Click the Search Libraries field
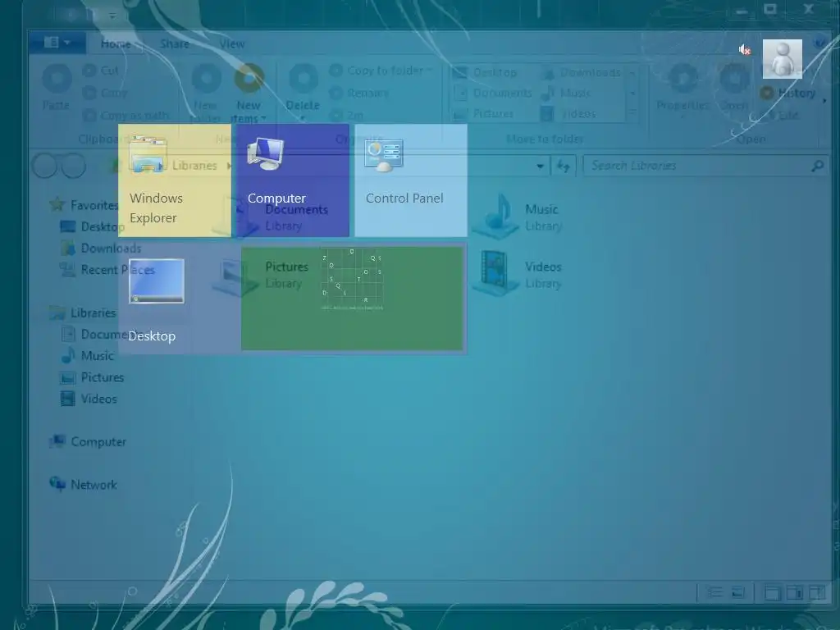This screenshot has width=840, height=630. [x=705, y=166]
